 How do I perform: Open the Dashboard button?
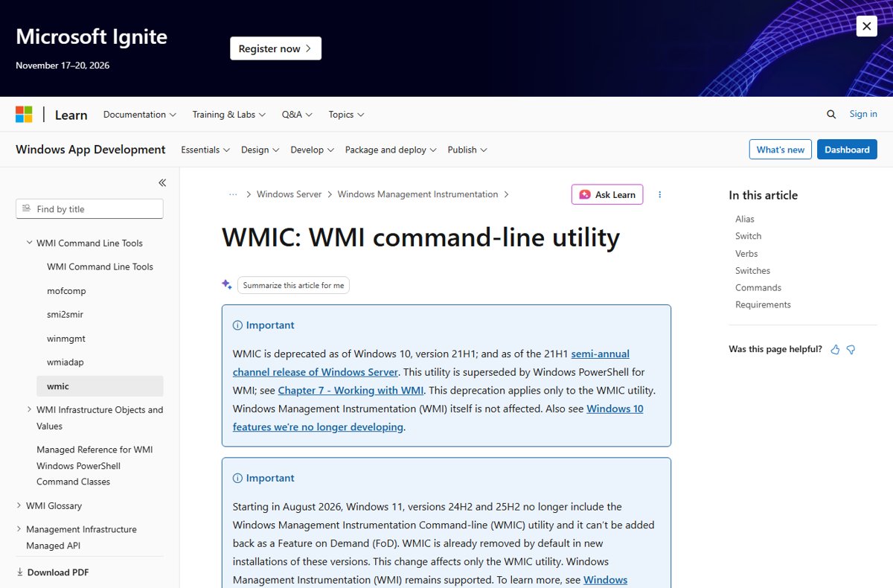847,150
